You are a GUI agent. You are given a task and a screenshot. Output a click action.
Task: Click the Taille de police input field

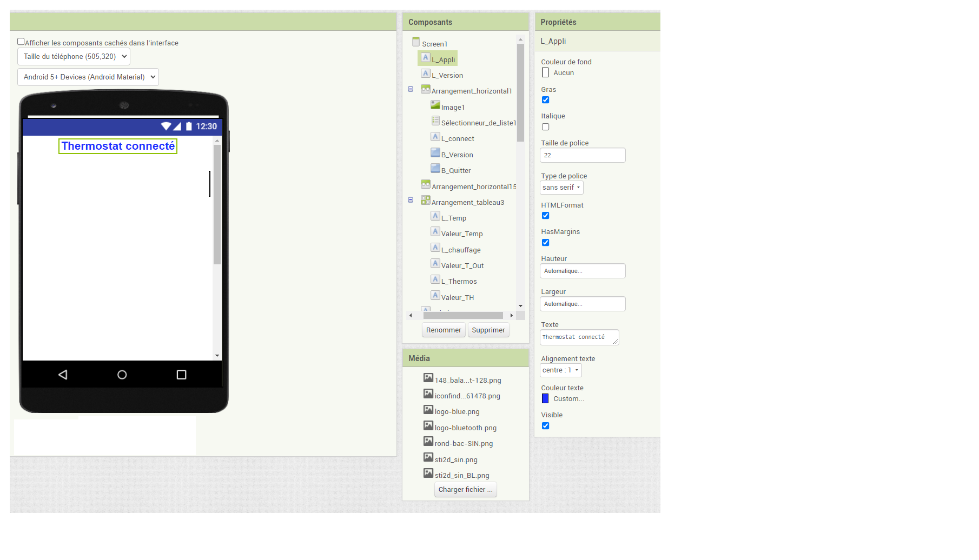[583, 155]
